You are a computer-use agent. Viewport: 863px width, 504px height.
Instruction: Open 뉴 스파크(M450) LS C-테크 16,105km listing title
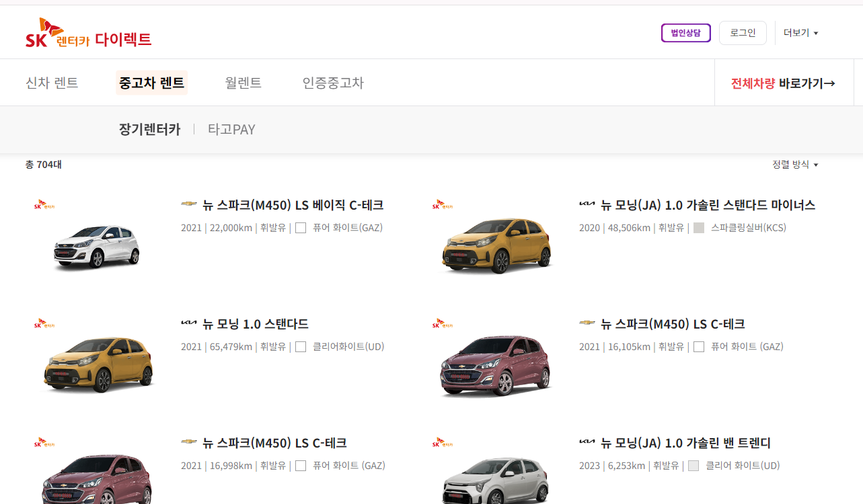(673, 323)
